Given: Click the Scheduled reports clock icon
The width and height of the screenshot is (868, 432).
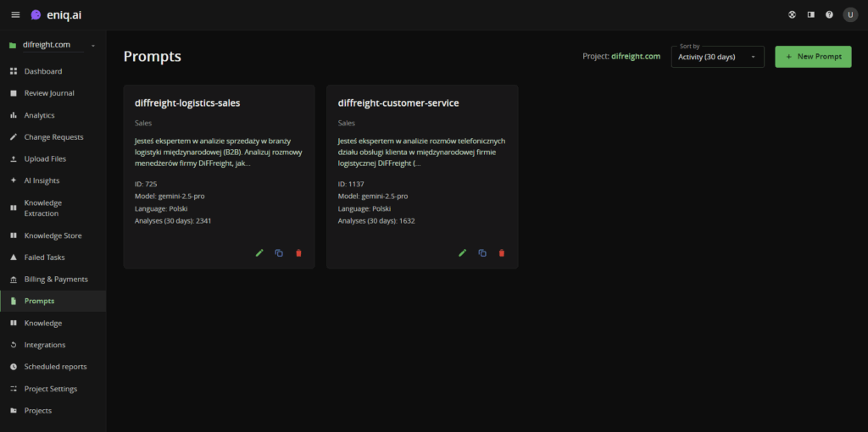Looking at the screenshot, I should (14, 367).
